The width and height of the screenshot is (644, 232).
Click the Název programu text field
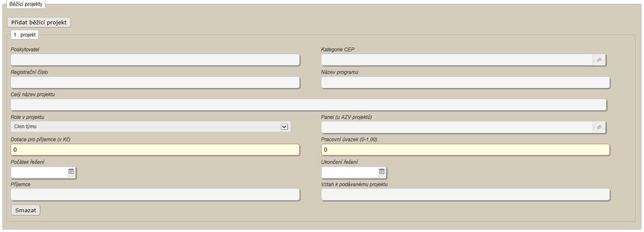(x=465, y=82)
